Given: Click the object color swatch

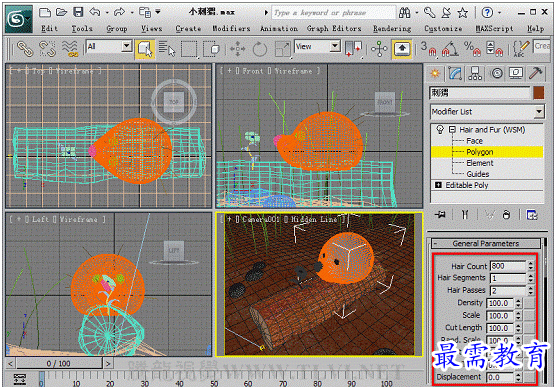Looking at the screenshot, I should (x=539, y=93).
